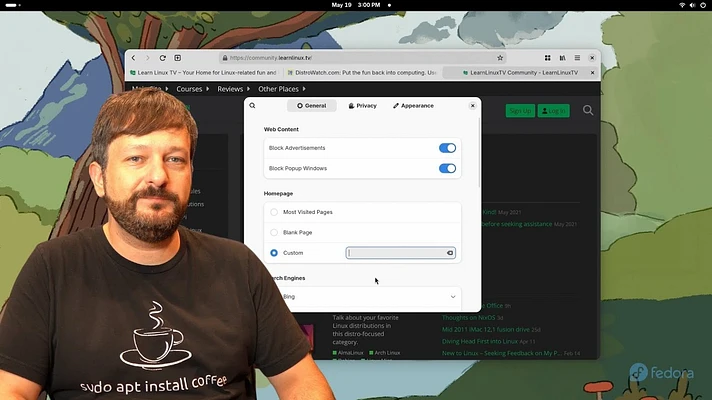Switch to the DistroWatch.com tab
This screenshot has height=400, width=712.
point(362,73)
